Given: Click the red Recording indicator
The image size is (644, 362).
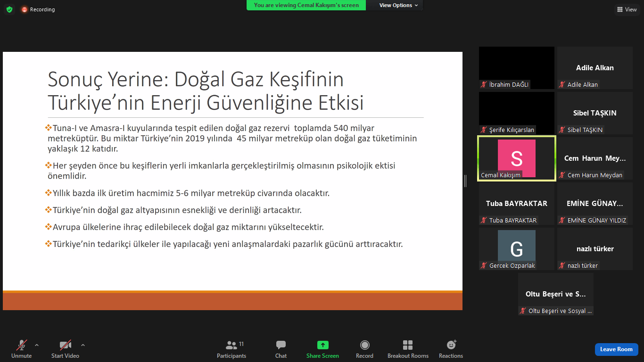Looking at the screenshot, I should [38, 9].
